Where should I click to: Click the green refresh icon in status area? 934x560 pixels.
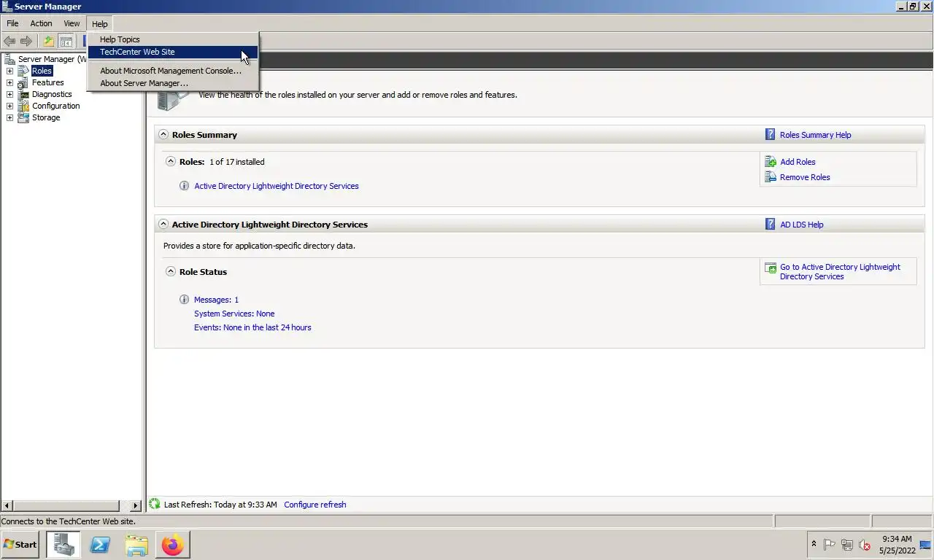tap(154, 504)
